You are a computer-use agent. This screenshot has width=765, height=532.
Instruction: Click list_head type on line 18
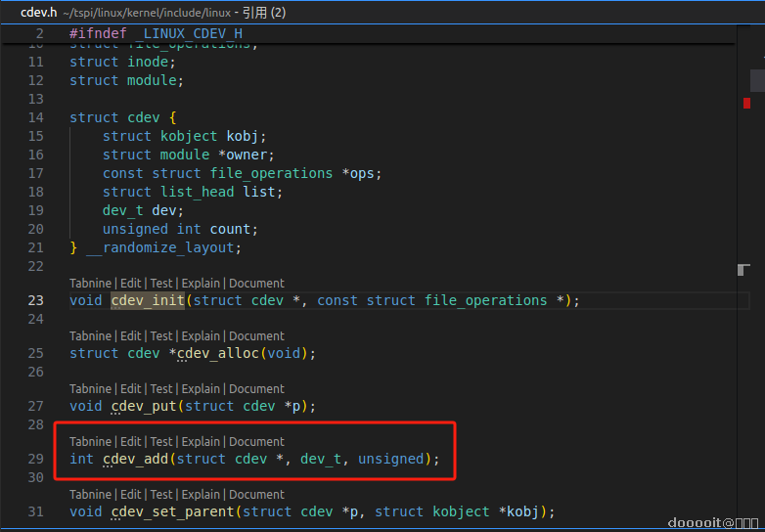click(197, 192)
